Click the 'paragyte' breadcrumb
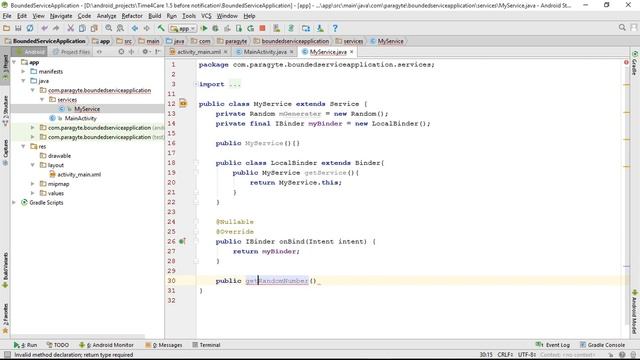The image size is (640, 360). click(x=232, y=41)
